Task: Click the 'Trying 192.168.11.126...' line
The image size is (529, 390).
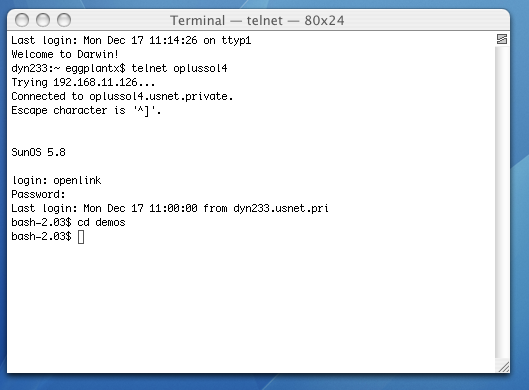Action: point(83,83)
